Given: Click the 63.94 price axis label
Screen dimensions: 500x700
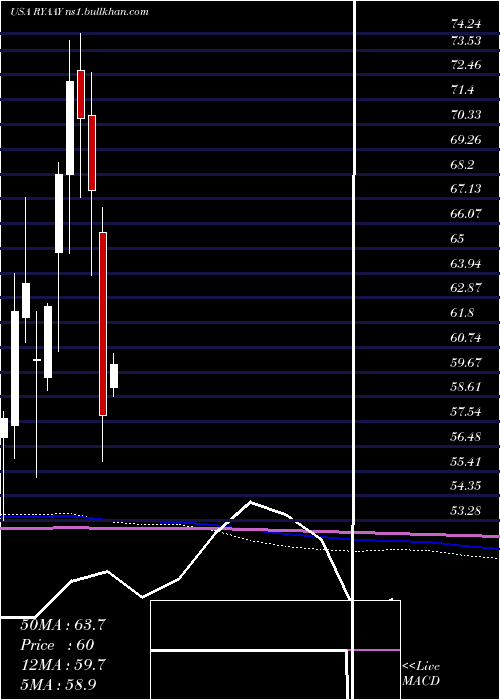Looking at the screenshot, I should [x=467, y=263].
